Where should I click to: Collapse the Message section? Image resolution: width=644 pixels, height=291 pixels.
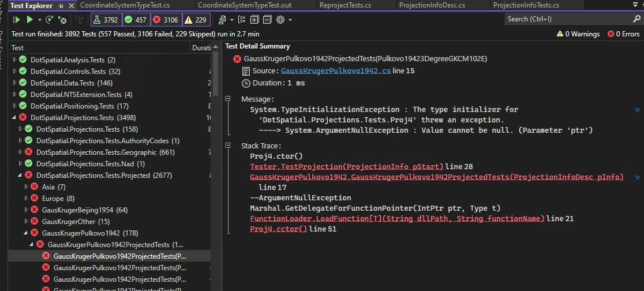coord(227,99)
